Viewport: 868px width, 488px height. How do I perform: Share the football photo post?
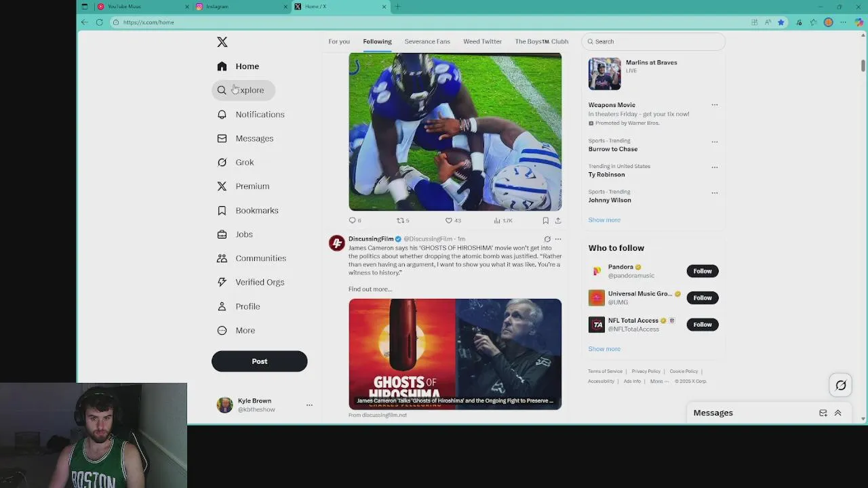point(558,220)
